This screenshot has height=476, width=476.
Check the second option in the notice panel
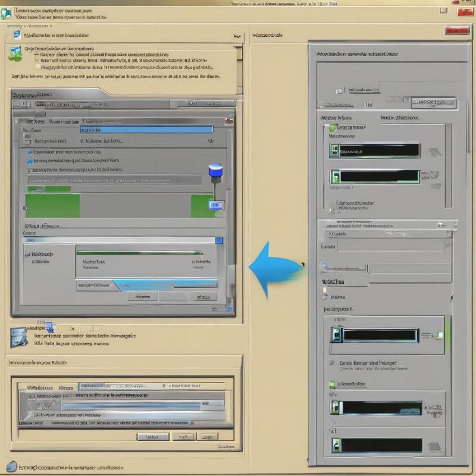37,61
